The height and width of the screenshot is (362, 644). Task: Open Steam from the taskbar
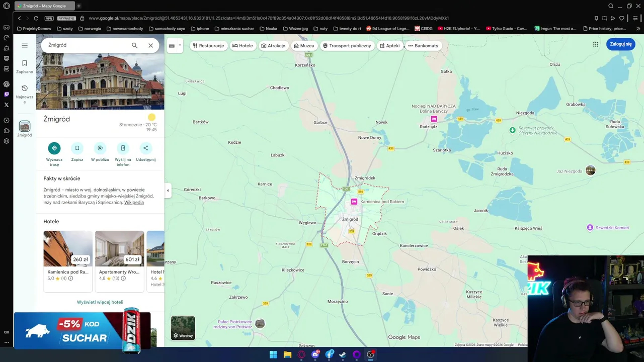tap(343, 354)
